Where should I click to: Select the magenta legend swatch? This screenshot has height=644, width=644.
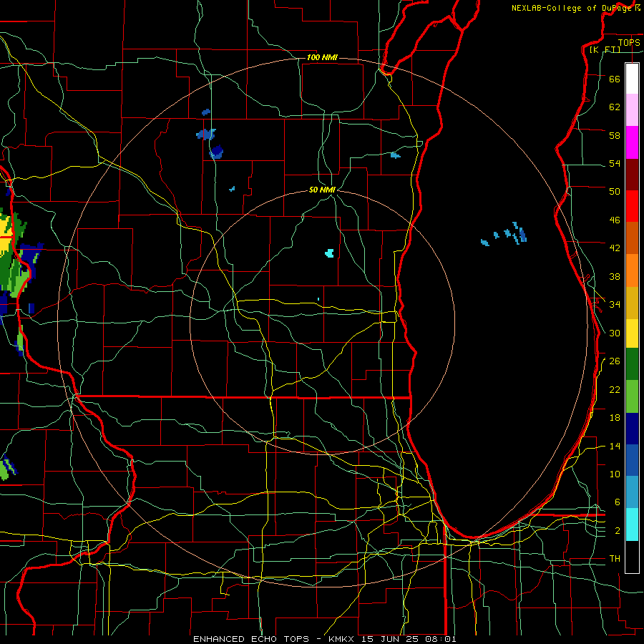[x=632, y=142]
